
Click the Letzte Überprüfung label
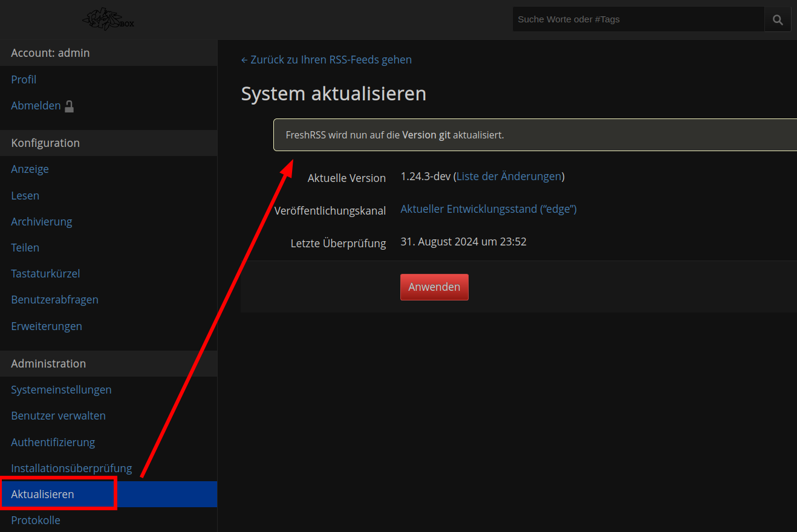(338, 243)
